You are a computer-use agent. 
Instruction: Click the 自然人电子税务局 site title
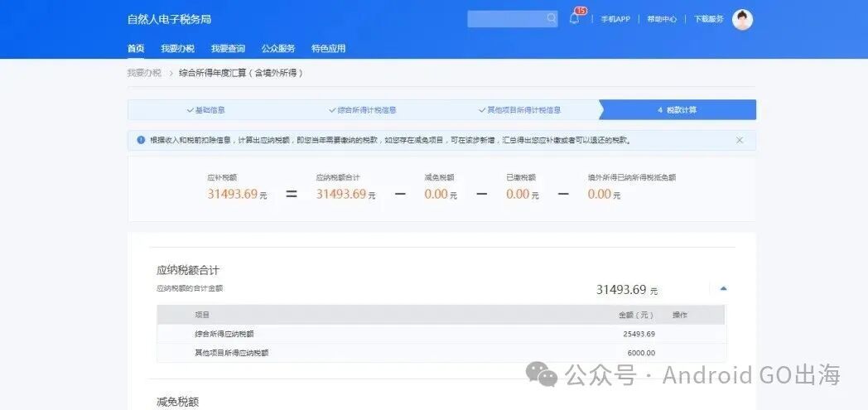(x=170, y=19)
